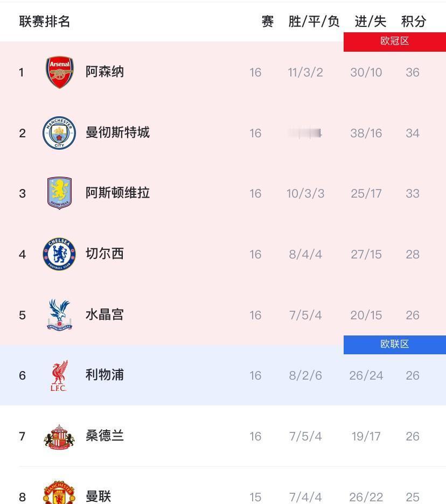Click the Arsenal club crest icon

pos(59,72)
